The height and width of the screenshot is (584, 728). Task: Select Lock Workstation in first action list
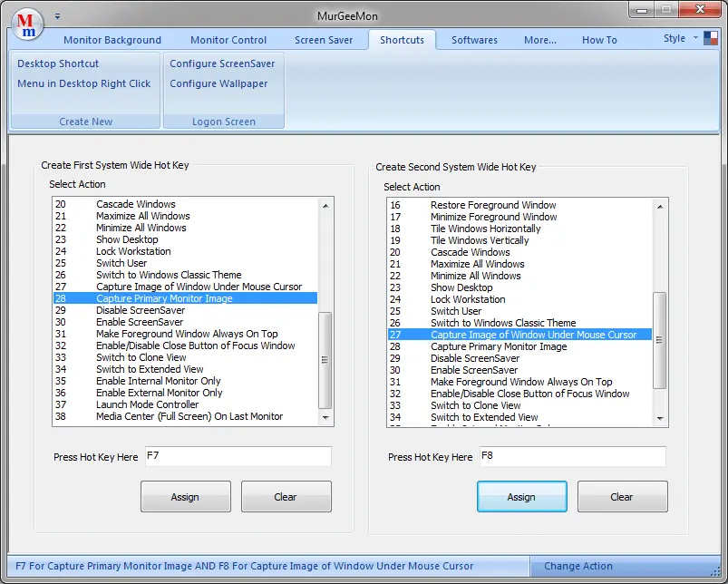133,251
